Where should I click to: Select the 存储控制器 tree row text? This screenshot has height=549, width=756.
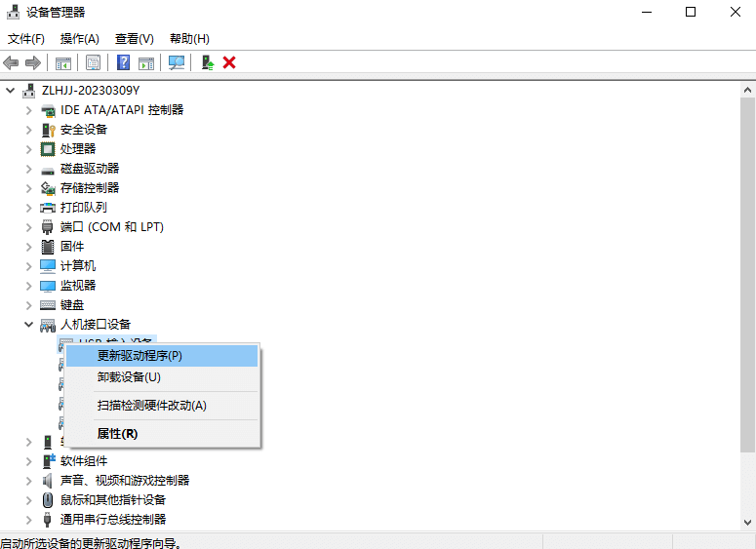[90, 188]
